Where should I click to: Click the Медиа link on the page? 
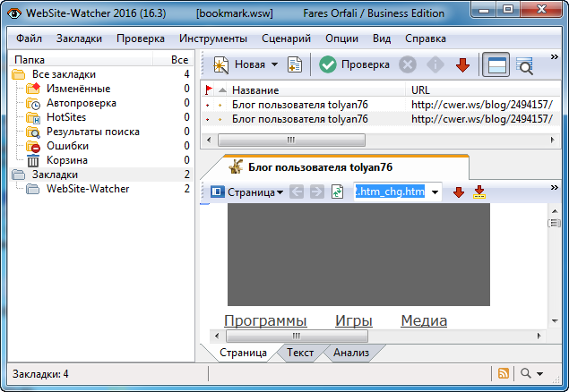424,320
